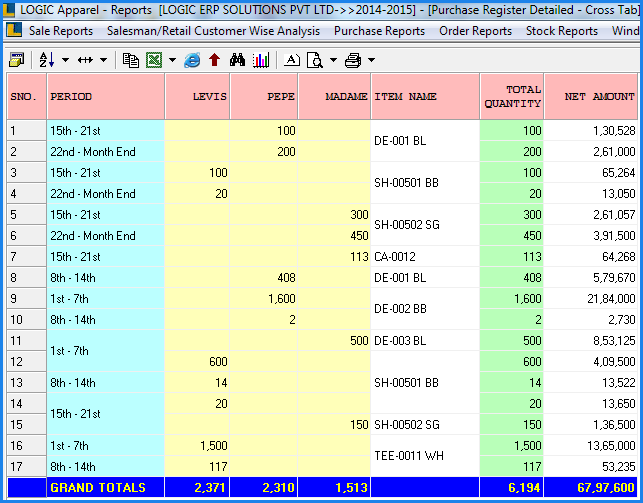This screenshot has height=503, width=643.
Task: Expand the print preview dropdown arrow
Action: pyautogui.click(x=333, y=60)
